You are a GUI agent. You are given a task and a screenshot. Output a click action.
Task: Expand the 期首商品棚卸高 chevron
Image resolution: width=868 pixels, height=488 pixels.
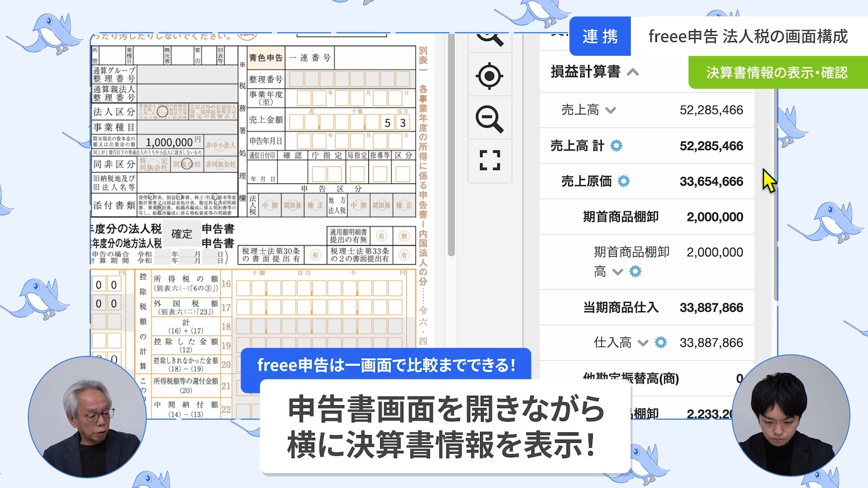[x=618, y=272]
